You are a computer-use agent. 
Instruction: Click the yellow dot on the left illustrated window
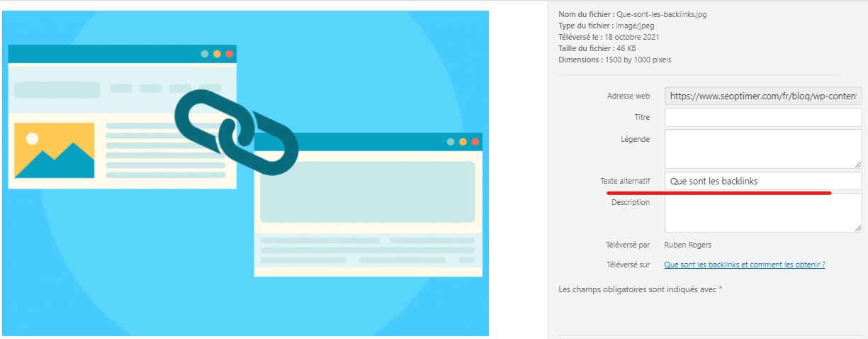pos(217,54)
